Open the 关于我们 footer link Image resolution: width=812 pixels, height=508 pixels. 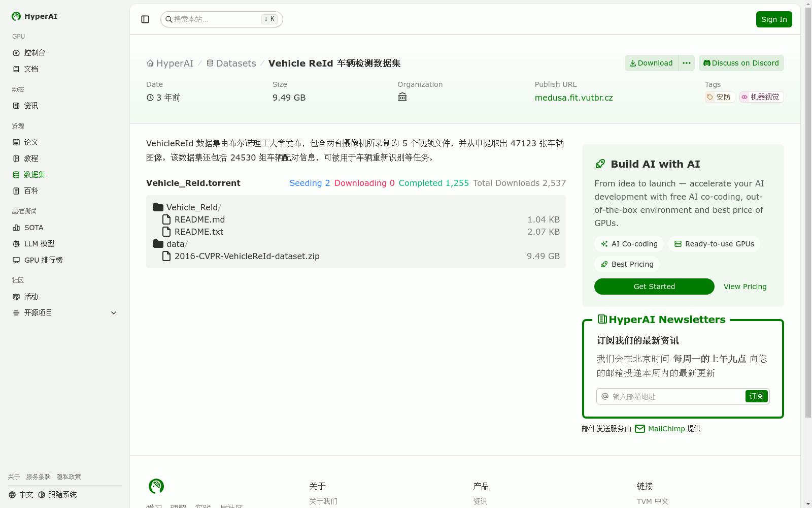coord(323,501)
